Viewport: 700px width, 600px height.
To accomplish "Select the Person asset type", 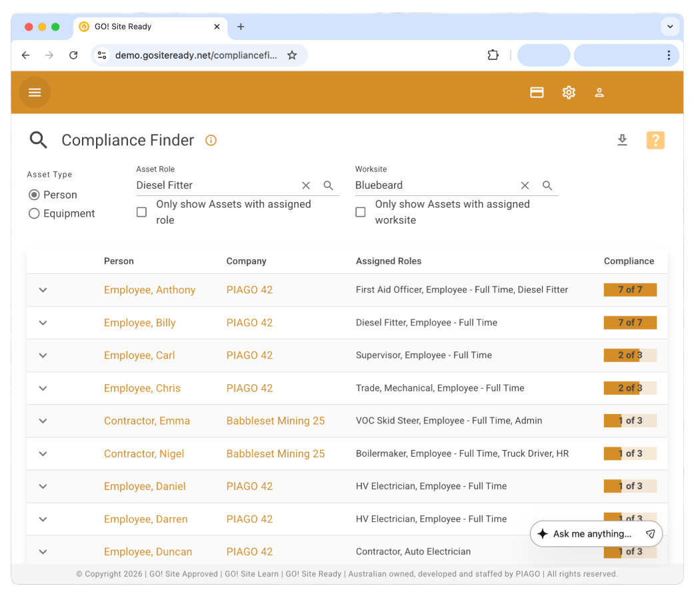I will (x=34, y=195).
